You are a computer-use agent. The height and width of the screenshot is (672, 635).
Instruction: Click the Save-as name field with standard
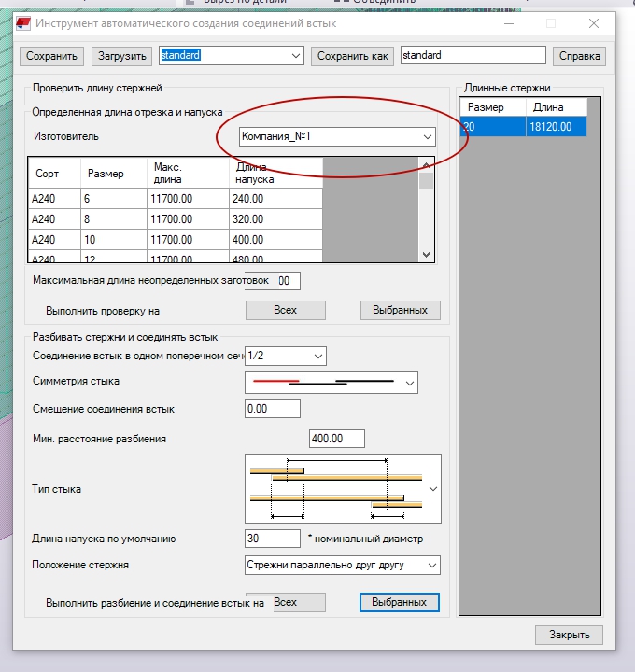(x=472, y=56)
